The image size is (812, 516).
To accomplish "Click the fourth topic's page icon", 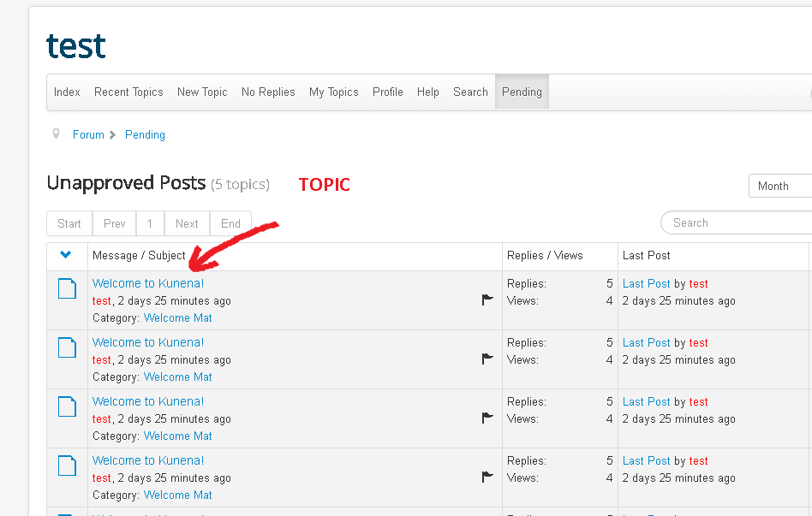I will click(67, 466).
